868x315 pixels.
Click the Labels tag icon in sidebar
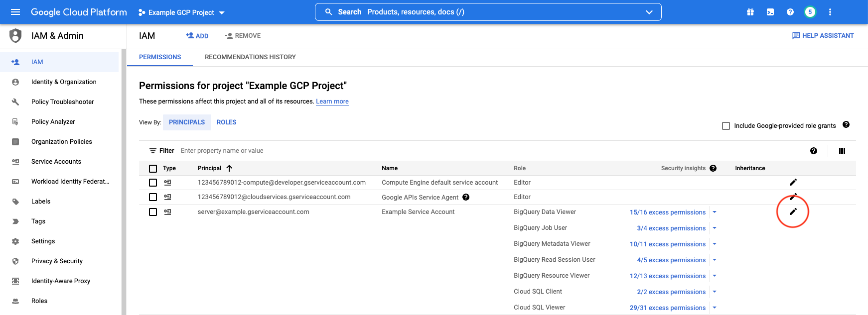coord(15,201)
